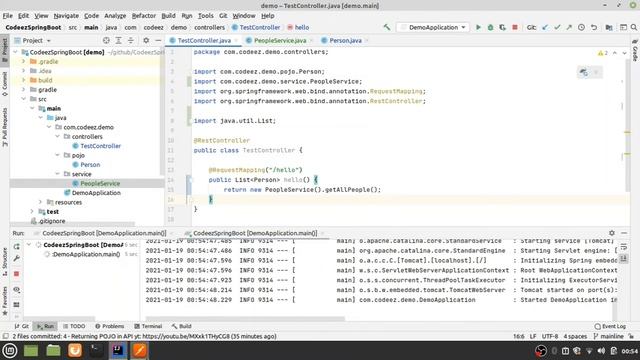
Task: Collapse all icon in Project panel header
Action: tap(131, 40)
